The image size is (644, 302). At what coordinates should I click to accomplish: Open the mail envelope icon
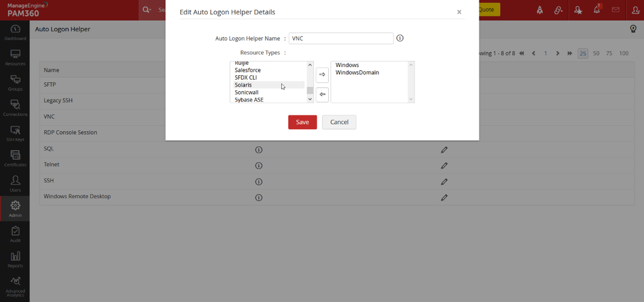tap(616, 10)
